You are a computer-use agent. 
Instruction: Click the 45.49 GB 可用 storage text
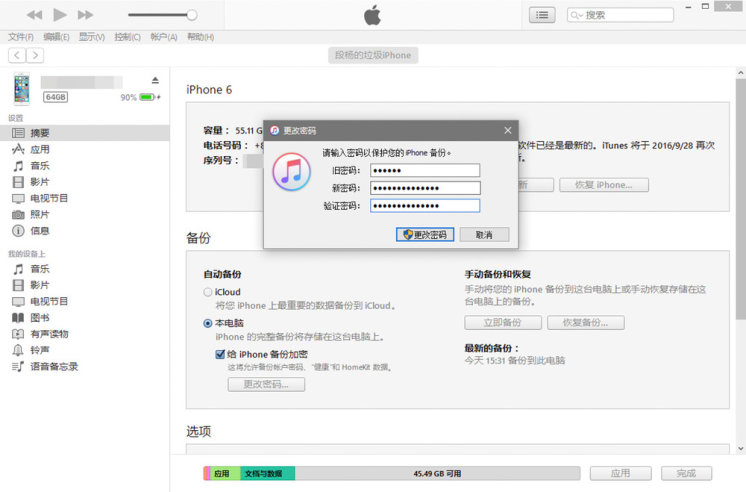pos(437,473)
